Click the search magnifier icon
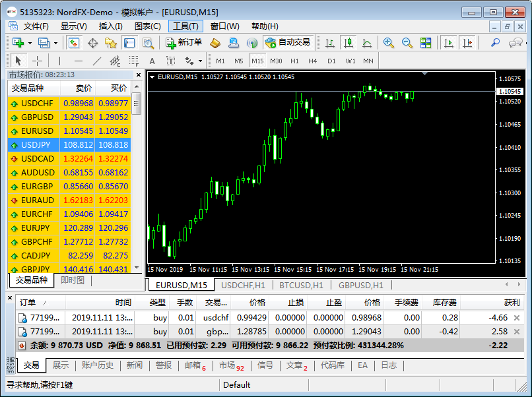 495,42
